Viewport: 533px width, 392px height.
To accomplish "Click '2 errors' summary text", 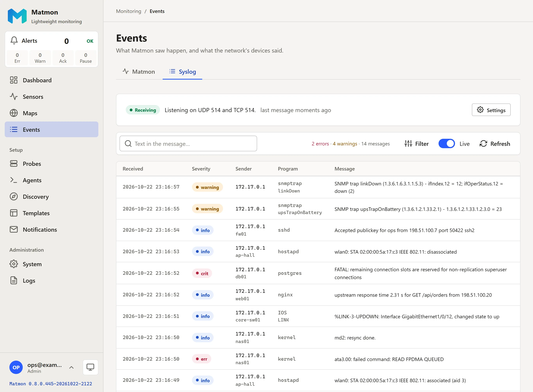I will click(x=320, y=143).
